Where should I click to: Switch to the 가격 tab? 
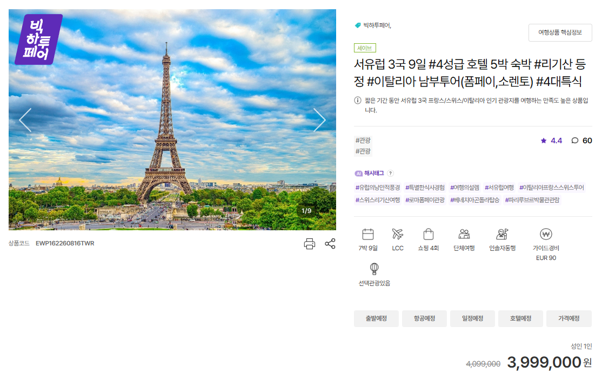click(x=569, y=319)
